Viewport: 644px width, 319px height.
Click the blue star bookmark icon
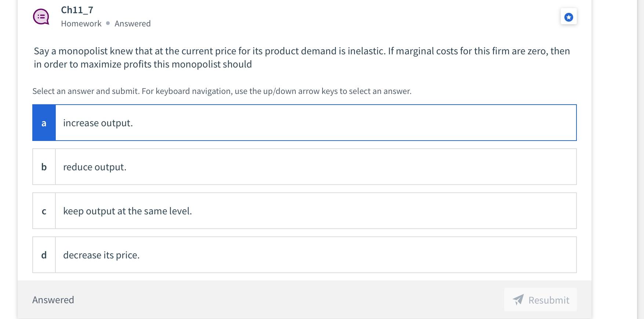click(568, 17)
